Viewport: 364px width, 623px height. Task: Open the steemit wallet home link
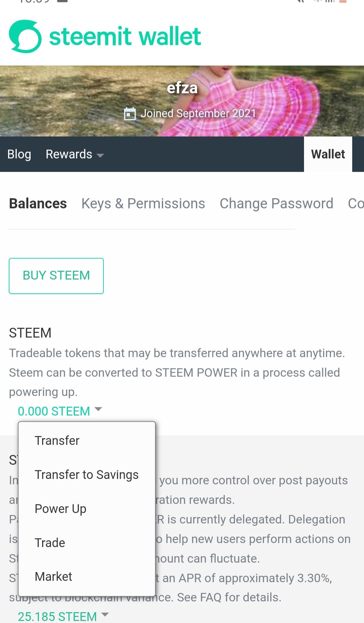pyautogui.click(x=125, y=36)
